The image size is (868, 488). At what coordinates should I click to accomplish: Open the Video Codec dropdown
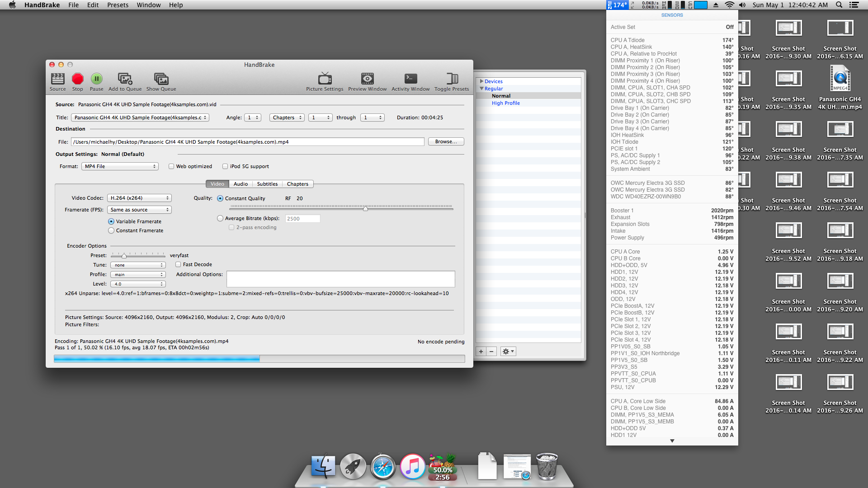(x=139, y=198)
